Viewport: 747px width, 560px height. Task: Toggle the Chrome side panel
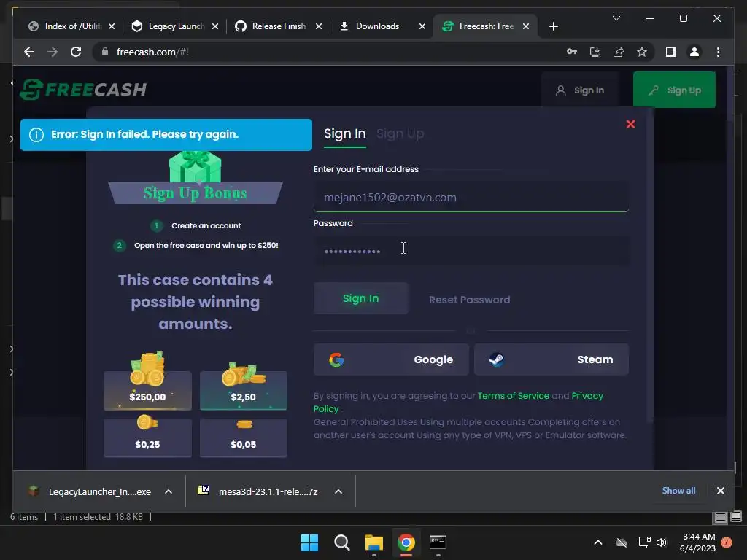(671, 52)
